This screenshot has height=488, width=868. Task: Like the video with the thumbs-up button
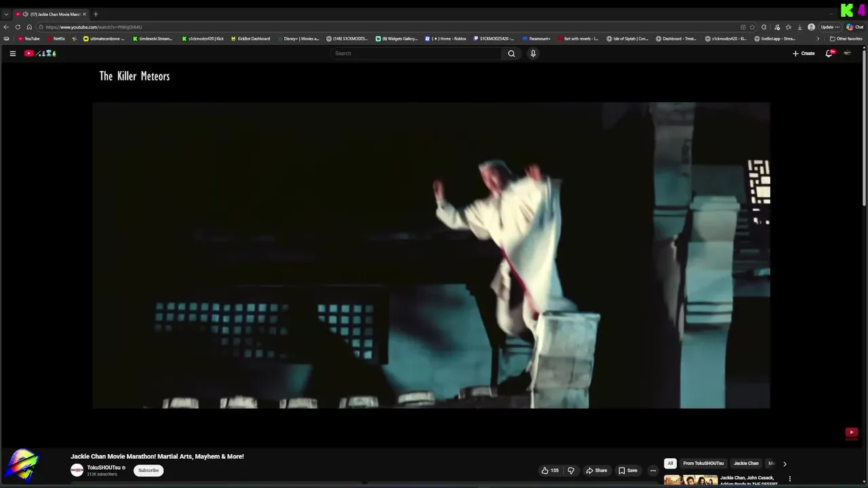pos(549,470)
